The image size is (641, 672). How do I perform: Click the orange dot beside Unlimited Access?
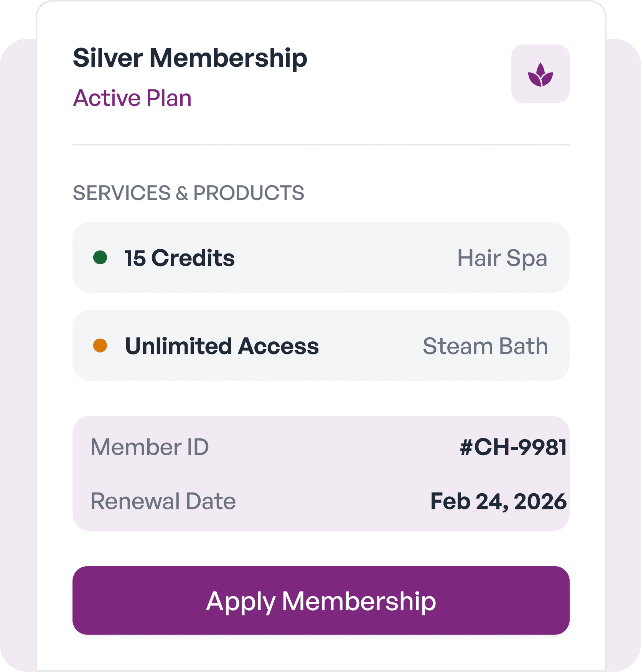pos(100,346)
